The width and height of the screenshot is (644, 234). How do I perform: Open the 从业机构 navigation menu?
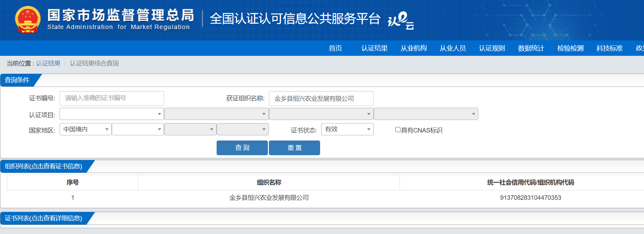pyautogui.click(x=414, y=48)
